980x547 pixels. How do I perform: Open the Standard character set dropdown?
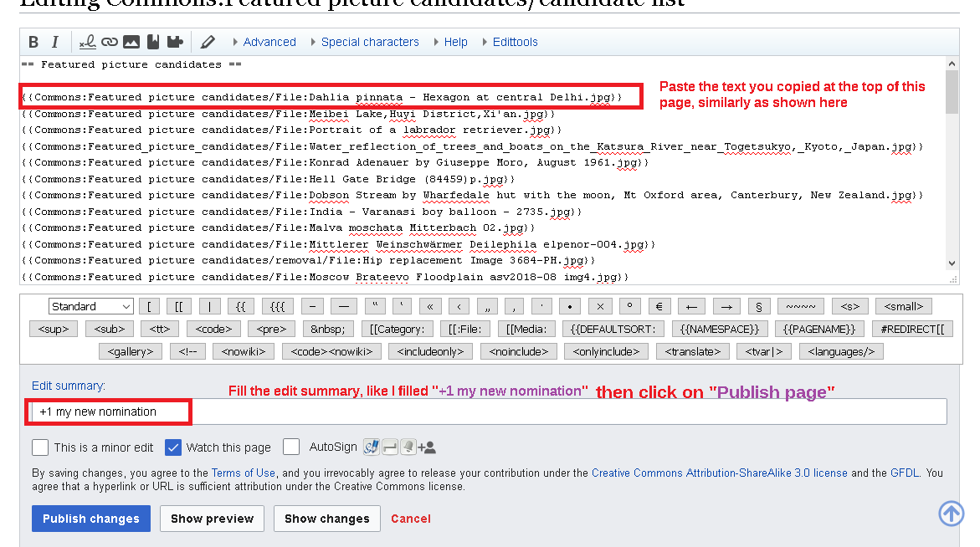pyautogui.click(x=90, y=306)
